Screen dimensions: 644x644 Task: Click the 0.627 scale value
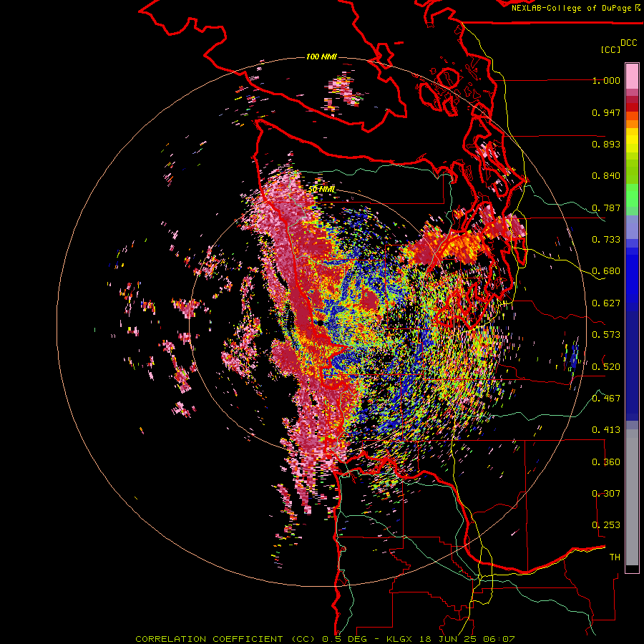[606, 303]
